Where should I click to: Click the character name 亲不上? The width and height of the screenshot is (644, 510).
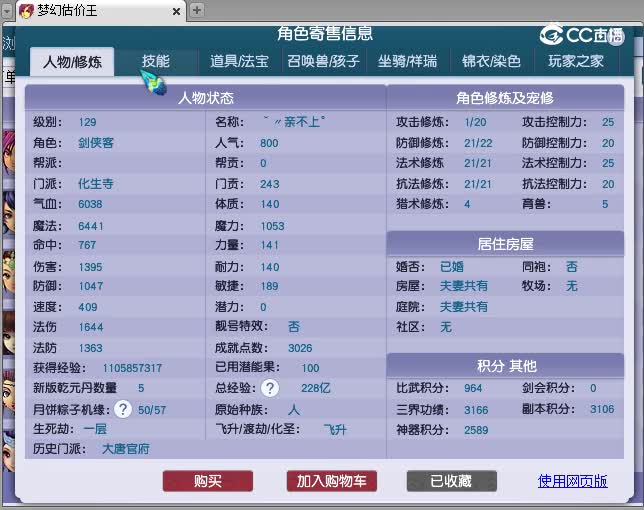point(294,122)
